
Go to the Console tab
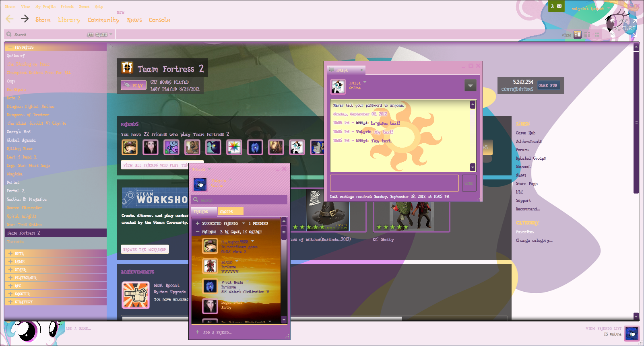159,20
